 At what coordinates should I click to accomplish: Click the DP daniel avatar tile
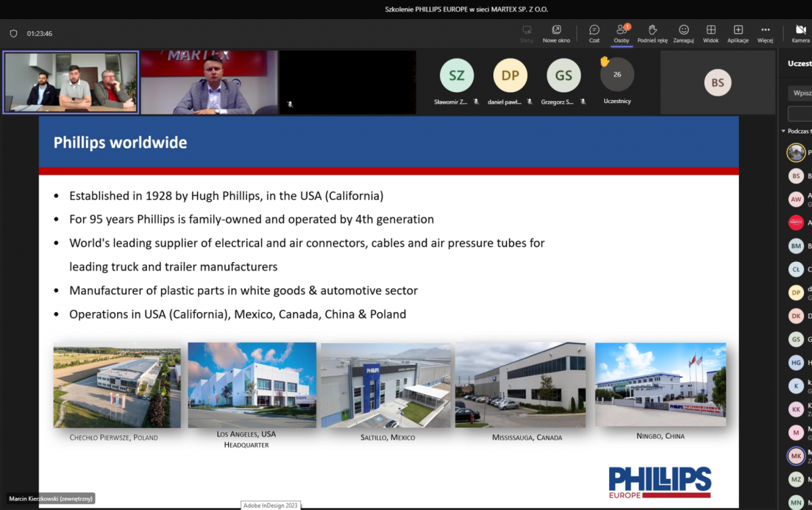(x=510, y=75)
